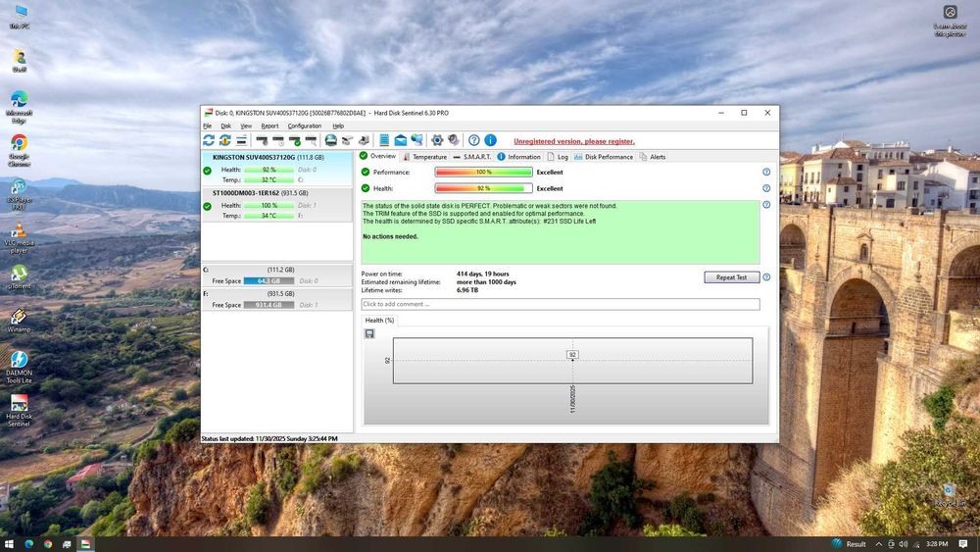Click the C: 64.3 GB free space bar

pyautogui.click(x=269, y=281)
